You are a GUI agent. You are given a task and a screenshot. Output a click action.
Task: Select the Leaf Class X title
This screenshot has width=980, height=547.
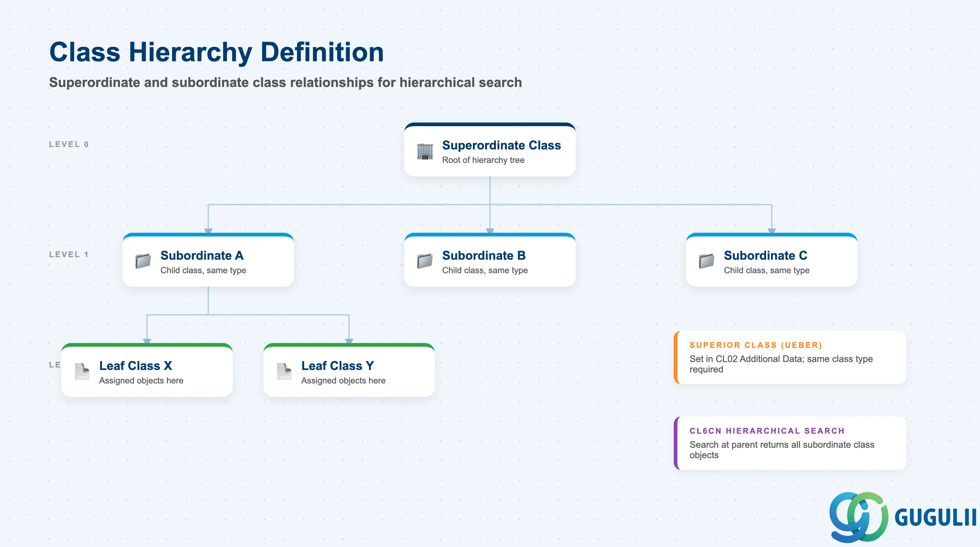(x=135, y=366)
